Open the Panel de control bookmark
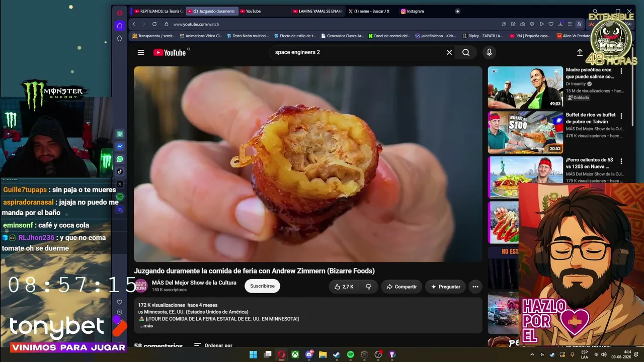 coord(389,36)
